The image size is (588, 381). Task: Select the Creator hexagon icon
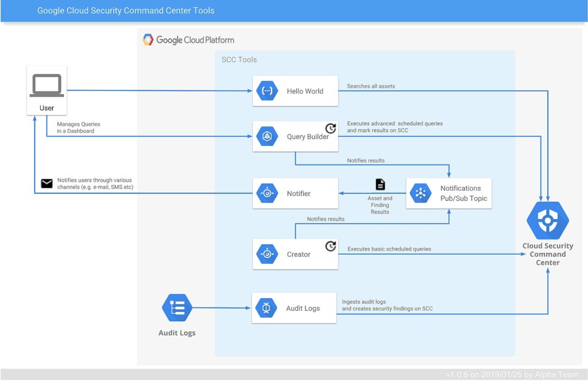click(267, 254)
